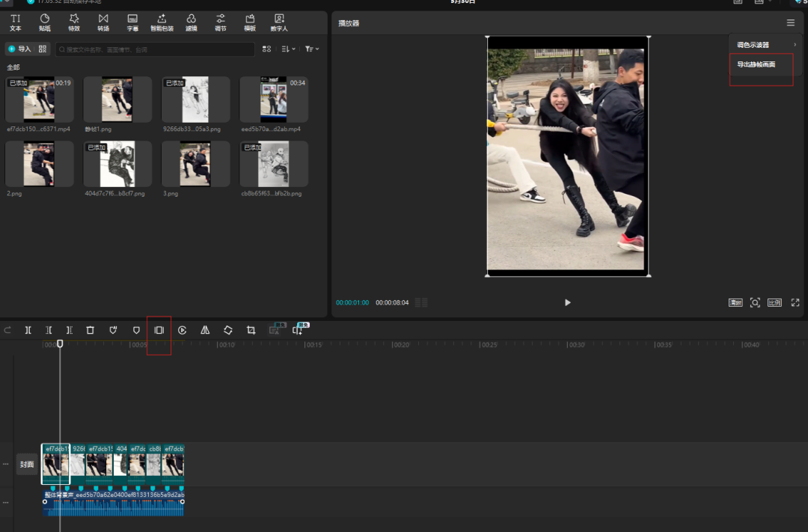808x532 pixels.
Task: Click the 封面 cover button on the timeline
Action: [x=27, y=465]
